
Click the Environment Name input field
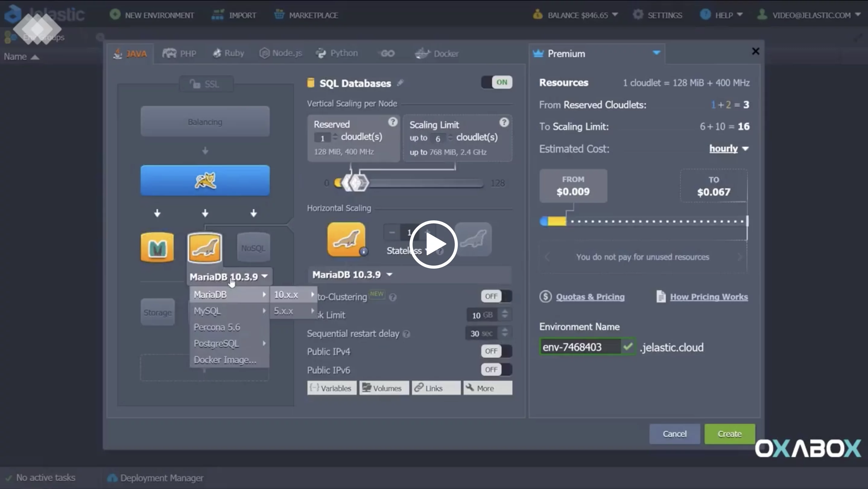pyautogui.click(x=580, y=347)
